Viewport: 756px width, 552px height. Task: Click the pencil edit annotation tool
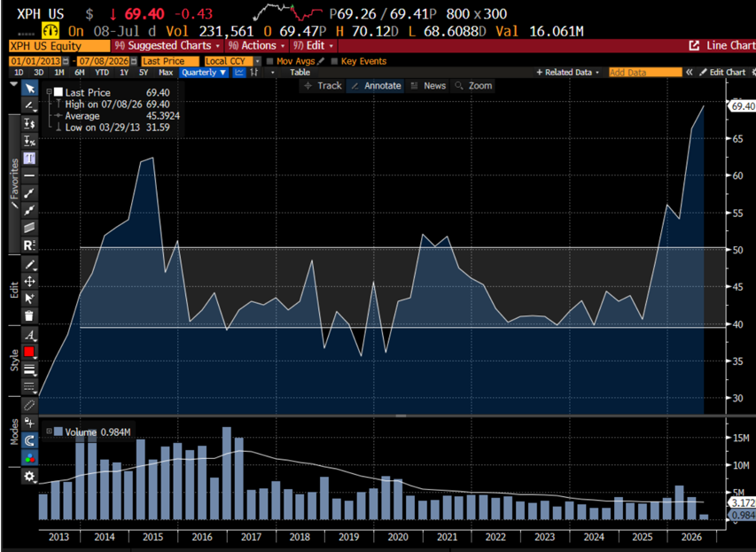click(x=29, y=264)
